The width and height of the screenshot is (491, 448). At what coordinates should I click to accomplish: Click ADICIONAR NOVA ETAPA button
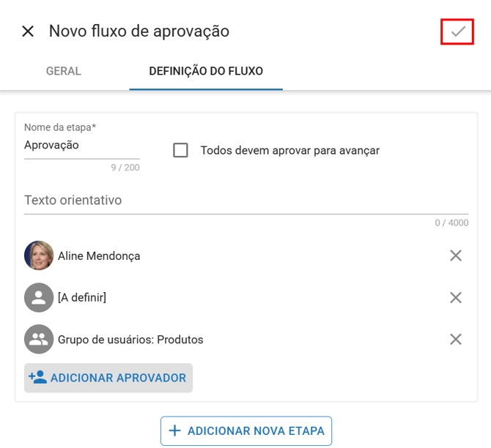click(x=246, y=430)
